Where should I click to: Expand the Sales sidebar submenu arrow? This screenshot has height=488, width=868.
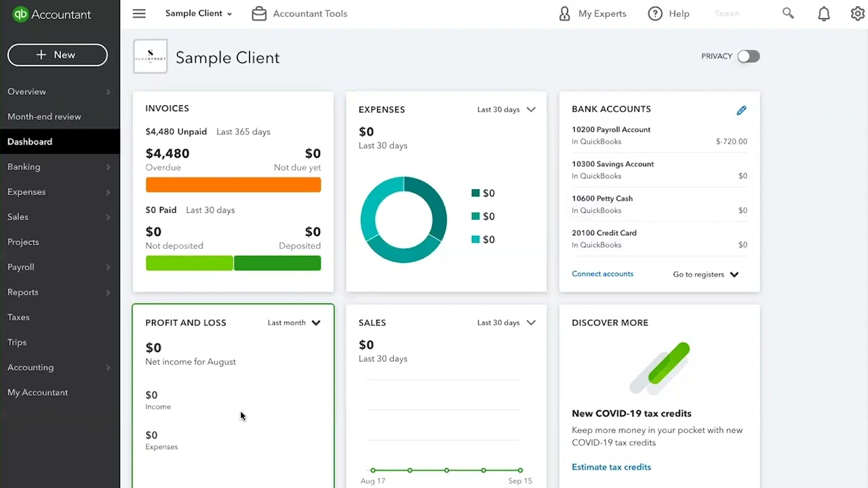108,217
